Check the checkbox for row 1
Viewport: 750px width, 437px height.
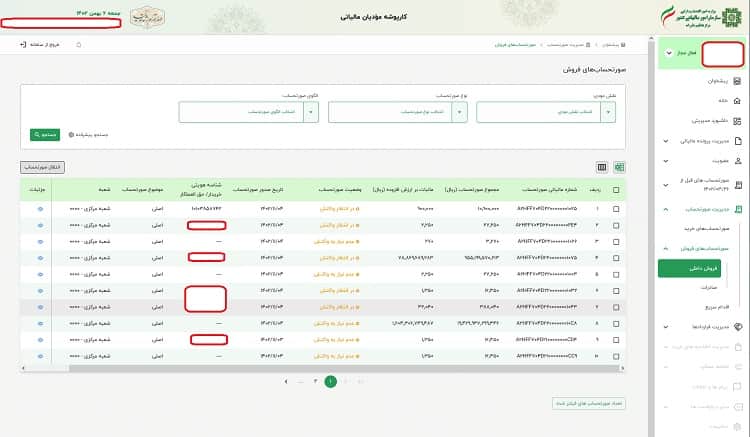coord(616,209)
